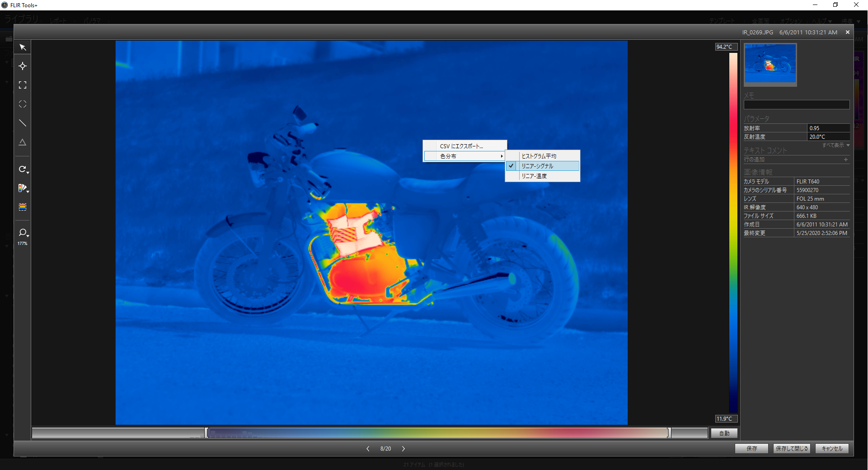This screenshot has width=868, height=470.
Task: Open the color palette picker tool
Action: (23, 188)
